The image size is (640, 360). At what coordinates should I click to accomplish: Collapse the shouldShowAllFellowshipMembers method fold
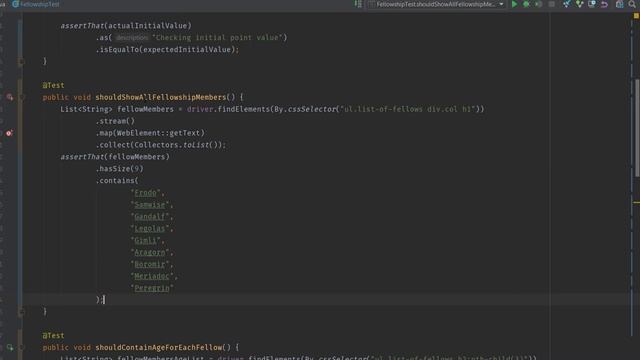point(22,97)
